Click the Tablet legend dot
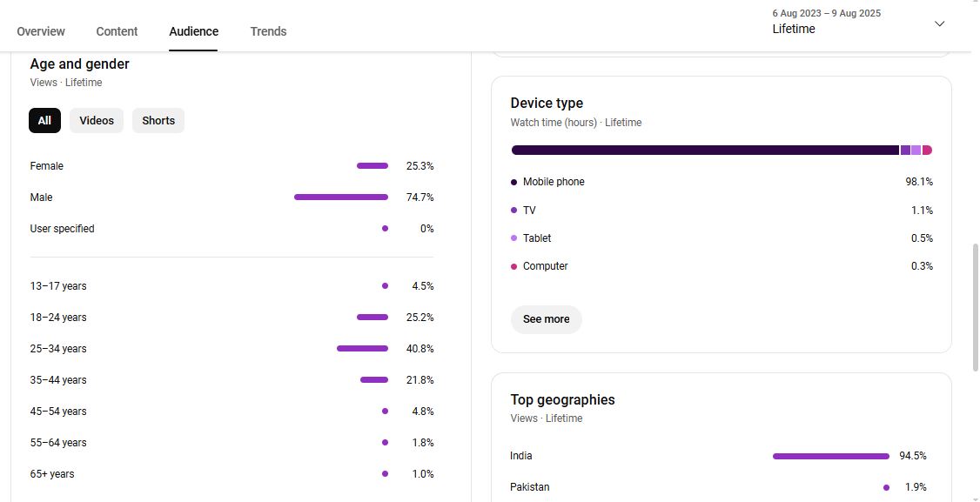The height and width of the screenshot is (502, 980). 514,238
